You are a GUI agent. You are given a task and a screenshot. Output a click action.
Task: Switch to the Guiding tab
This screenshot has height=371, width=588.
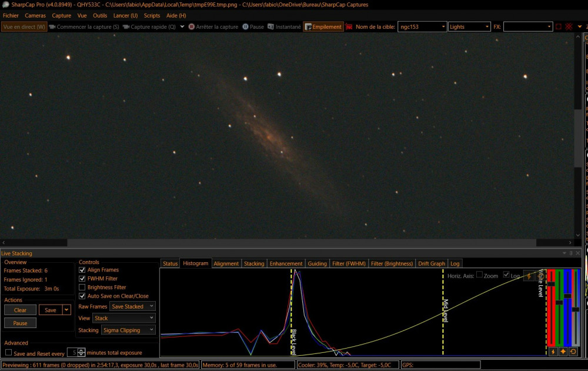pos(318,263)
